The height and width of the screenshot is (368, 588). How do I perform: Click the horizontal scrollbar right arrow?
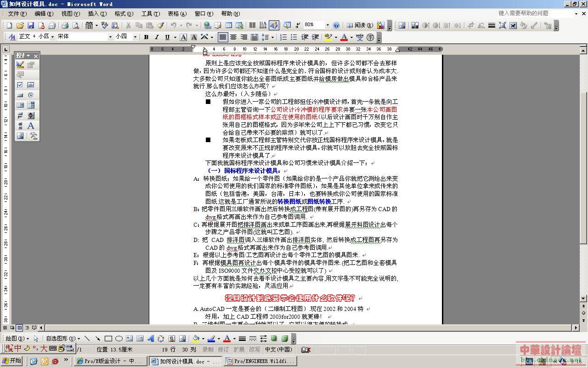point(576,328)
